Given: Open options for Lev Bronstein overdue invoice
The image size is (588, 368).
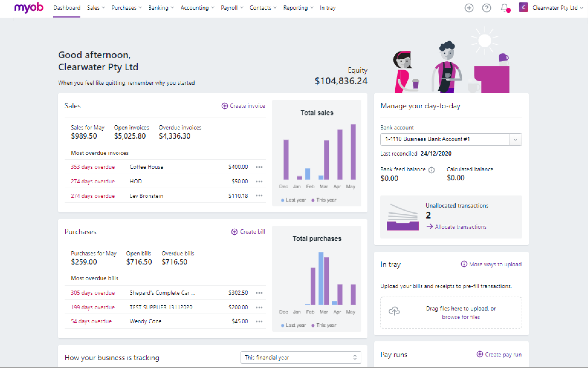Looking at the screenshot, I should [x=259, y=196].
